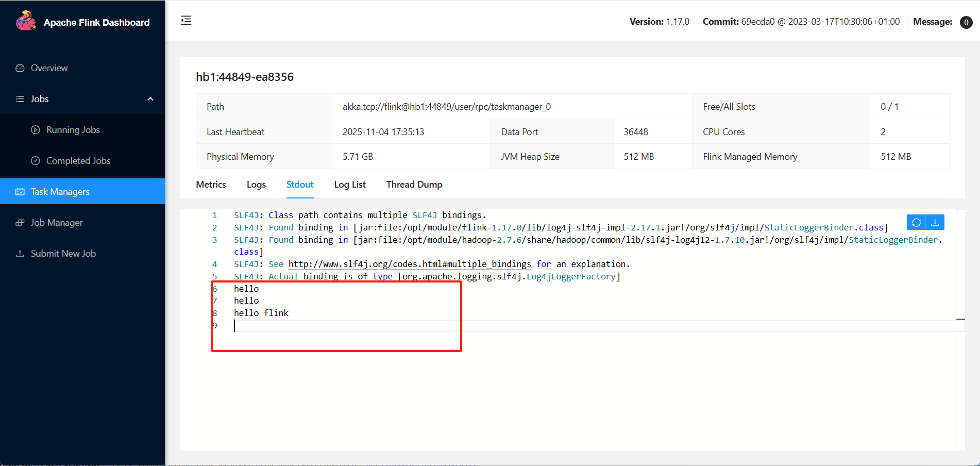Screen dimensions: 980x466
Task: Click the akka.tcp path value
Action: (447, 107)
